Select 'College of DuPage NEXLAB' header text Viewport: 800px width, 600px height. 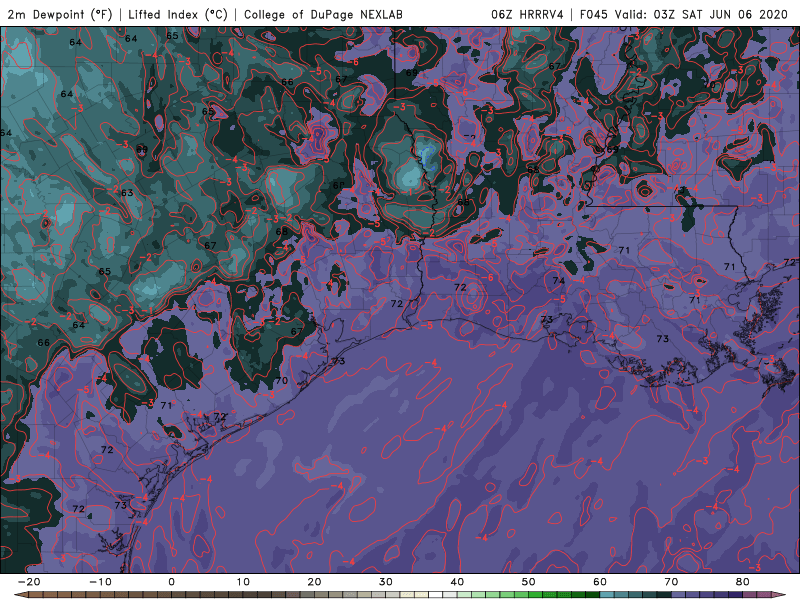[323, 14]
